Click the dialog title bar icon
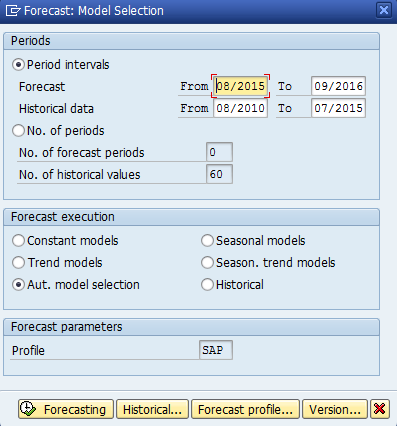Screen dimensions: 397x426 13,11
